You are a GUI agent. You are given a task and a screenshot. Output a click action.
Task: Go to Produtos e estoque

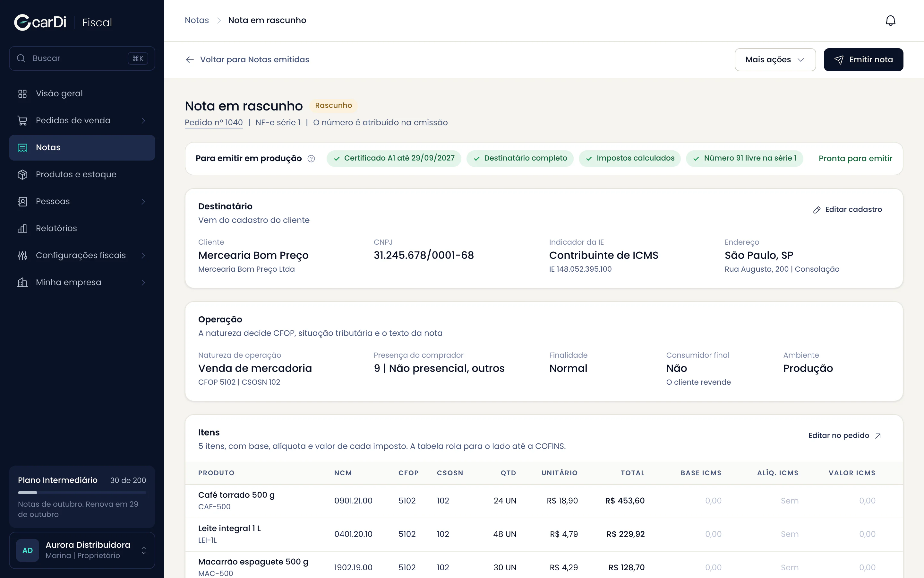tap(82, 174)
